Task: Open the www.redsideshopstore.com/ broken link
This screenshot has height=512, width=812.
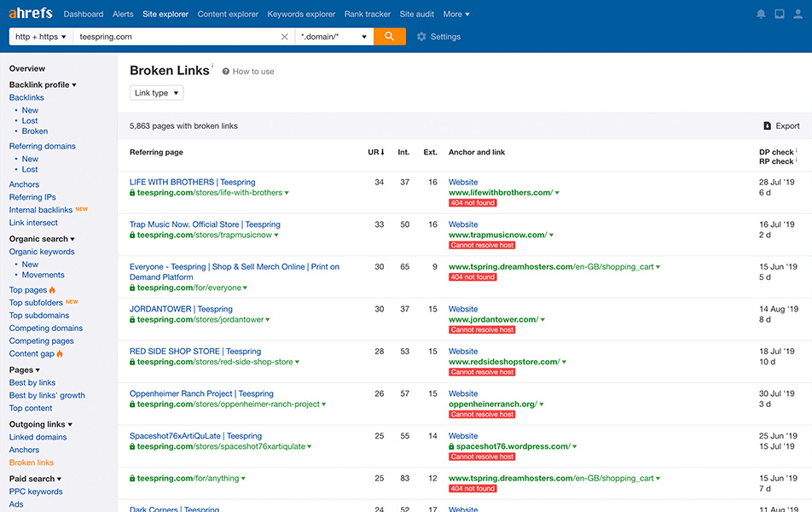Action: pyautogui.click(x=504, y=362)
